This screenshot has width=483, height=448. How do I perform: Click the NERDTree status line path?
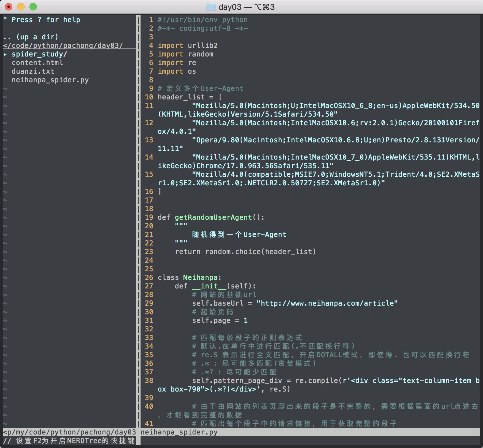point(70,432)
